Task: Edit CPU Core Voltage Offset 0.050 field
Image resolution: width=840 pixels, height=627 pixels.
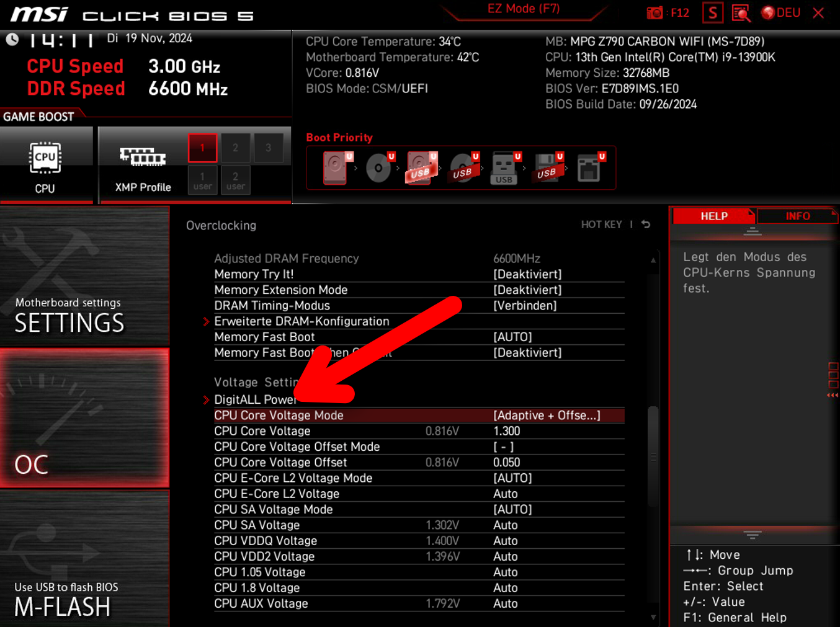Action: point(507,463)
